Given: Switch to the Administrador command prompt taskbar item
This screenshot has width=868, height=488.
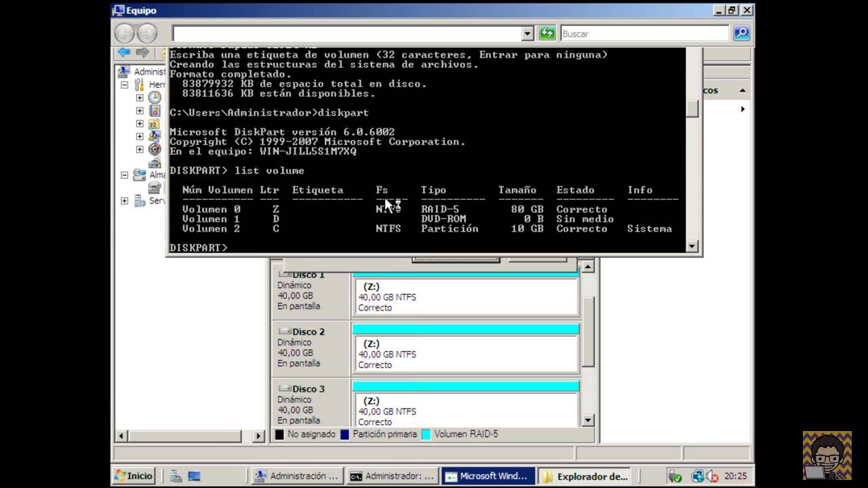Looking at the screenshot, I should click(x=391, y=476).
